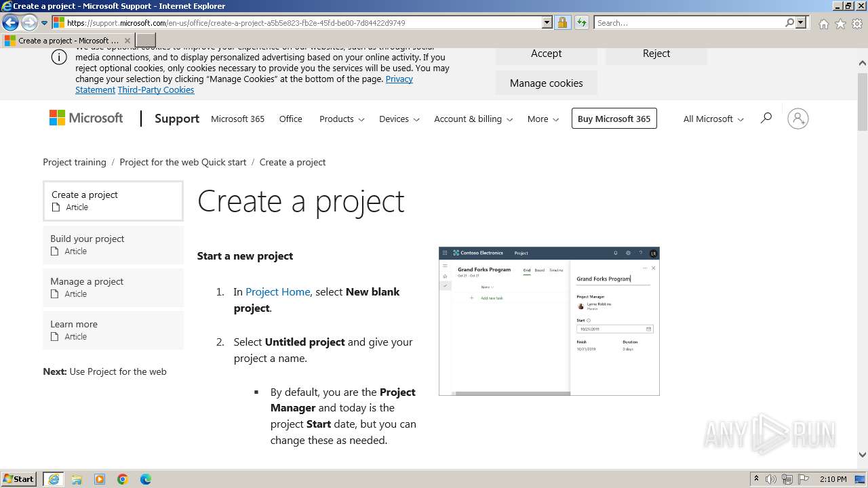This screenshot has width=868, height=488.
Task: Click the address bar URL field
Action: point(302,22)
